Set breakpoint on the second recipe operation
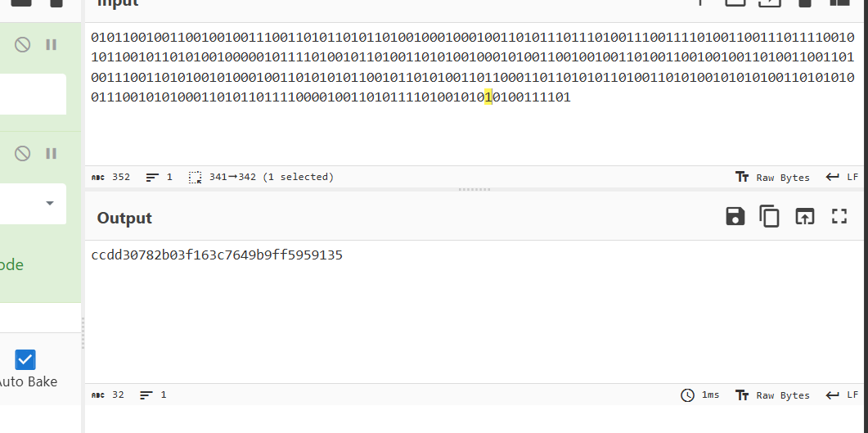868x433 pixels. point(51,153)
